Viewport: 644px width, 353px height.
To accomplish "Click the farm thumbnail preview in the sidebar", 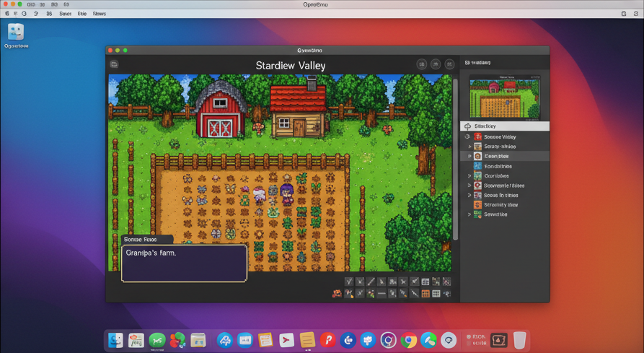I will pyautogui.click(x=504, y=97).
